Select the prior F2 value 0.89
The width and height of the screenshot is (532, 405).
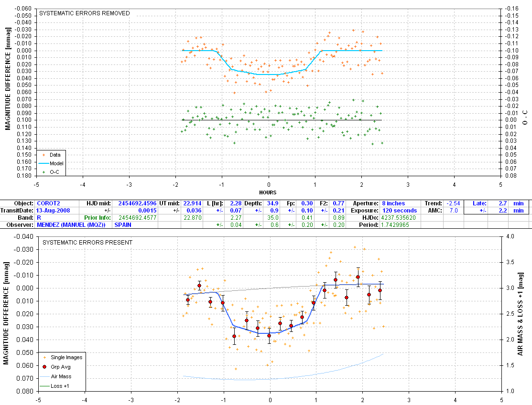338,218
